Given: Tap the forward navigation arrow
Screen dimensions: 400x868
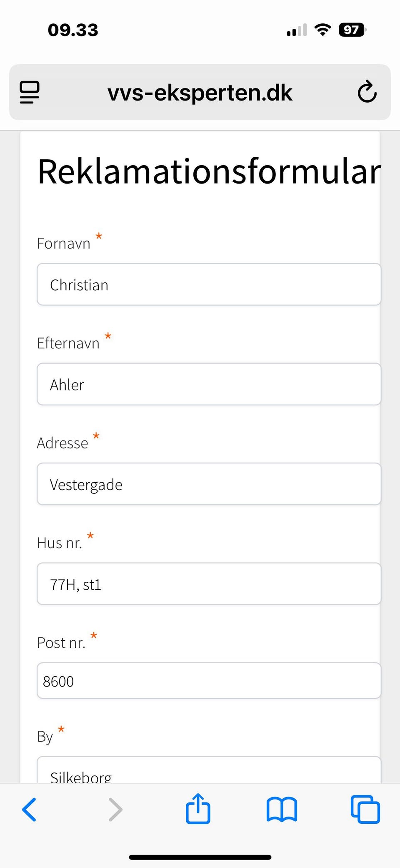Looking at the screenshot, I should pyautogui.click(x=115, y=810).
